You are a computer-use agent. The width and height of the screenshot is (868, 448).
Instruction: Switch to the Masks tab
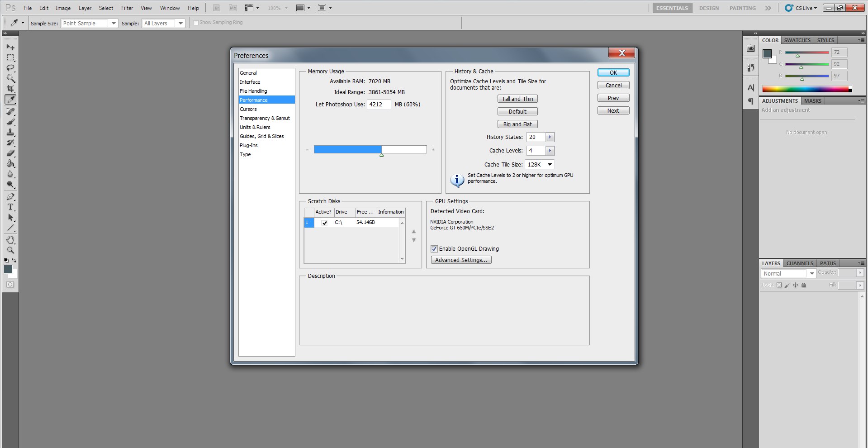tap(813, 101)
